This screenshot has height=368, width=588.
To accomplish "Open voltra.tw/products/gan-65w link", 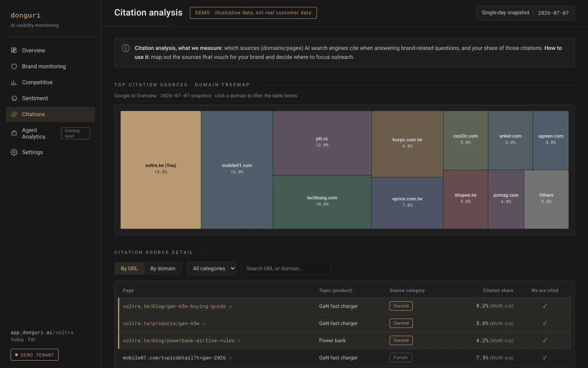I will coord(161,324).
